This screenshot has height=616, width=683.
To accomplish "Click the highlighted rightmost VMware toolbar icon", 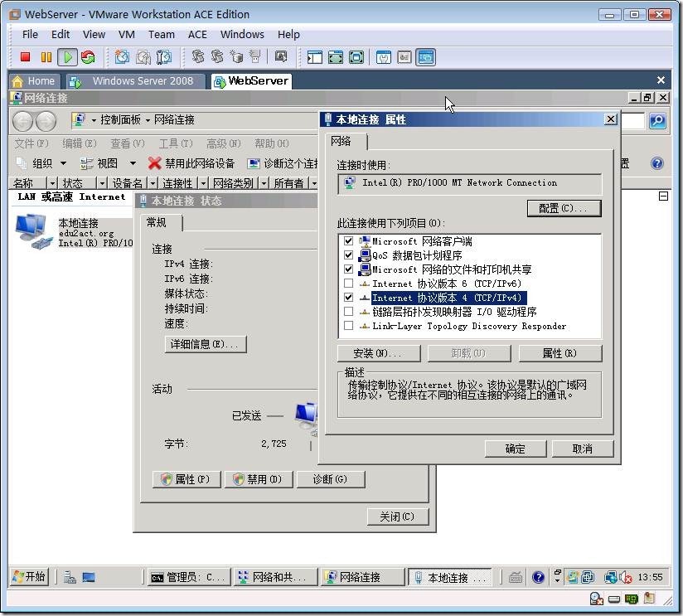I will coord(425,57).
